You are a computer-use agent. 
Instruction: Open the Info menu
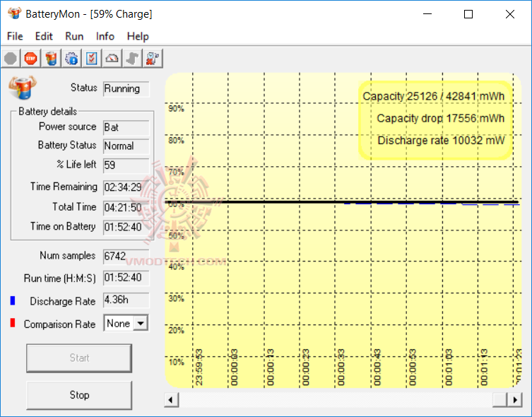[x=105, y=36]
